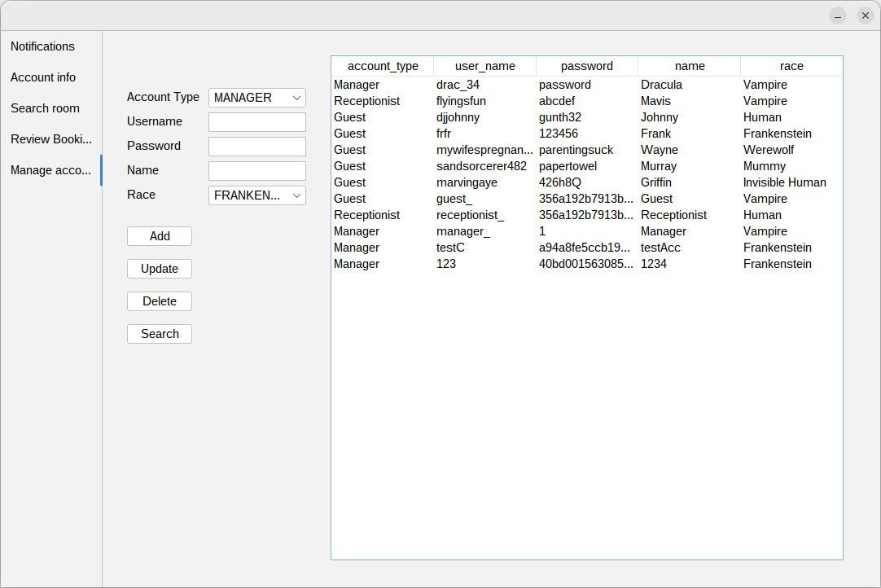
Task: Click the user_name column header
Action: pyautogui.click(x=484, y=66)
